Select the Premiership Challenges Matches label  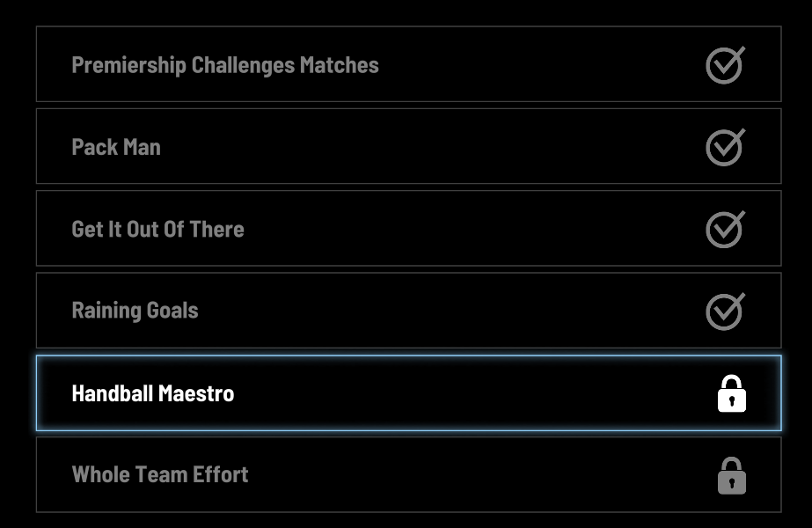point(225,66)
